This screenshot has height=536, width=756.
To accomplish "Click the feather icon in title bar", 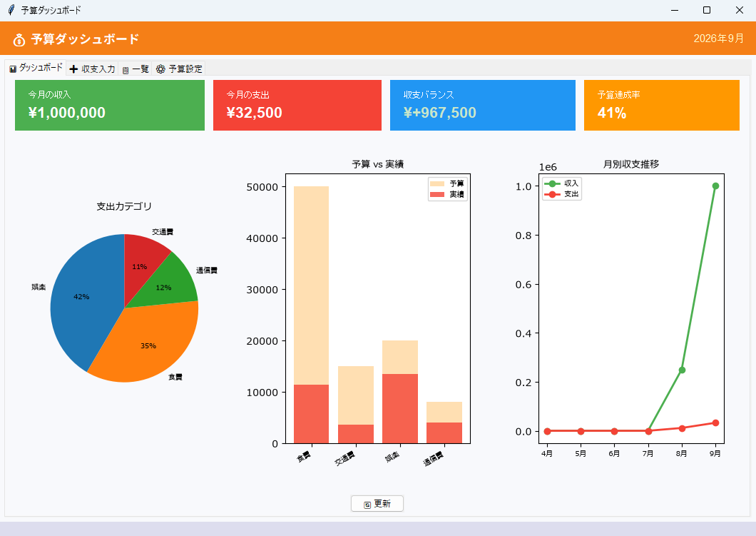I will 11,10.
